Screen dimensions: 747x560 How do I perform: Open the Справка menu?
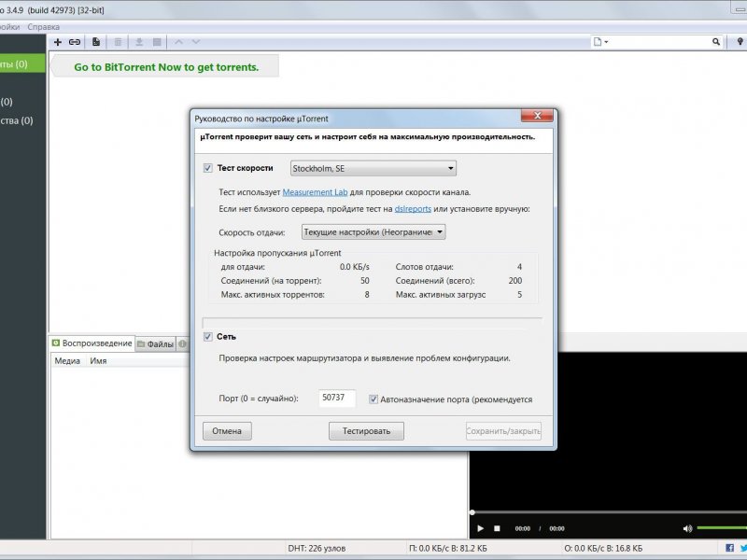tap(43, 27)
